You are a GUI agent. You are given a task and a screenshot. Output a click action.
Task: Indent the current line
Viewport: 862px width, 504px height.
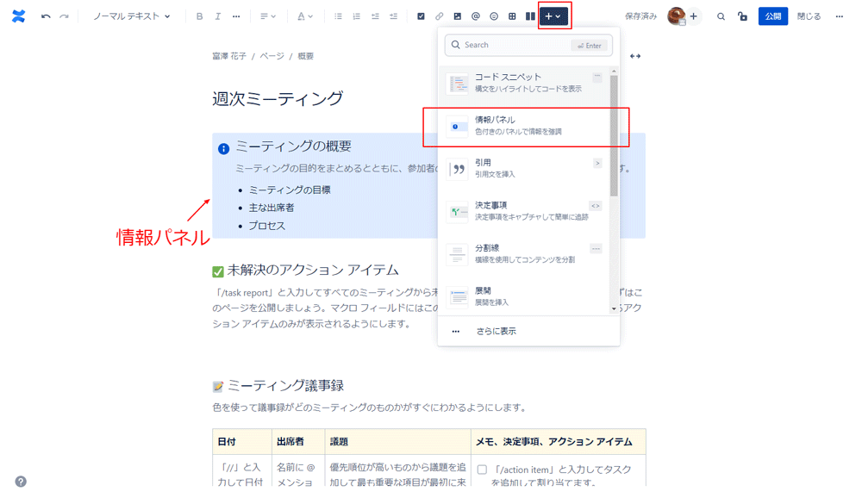coord(393,16)
